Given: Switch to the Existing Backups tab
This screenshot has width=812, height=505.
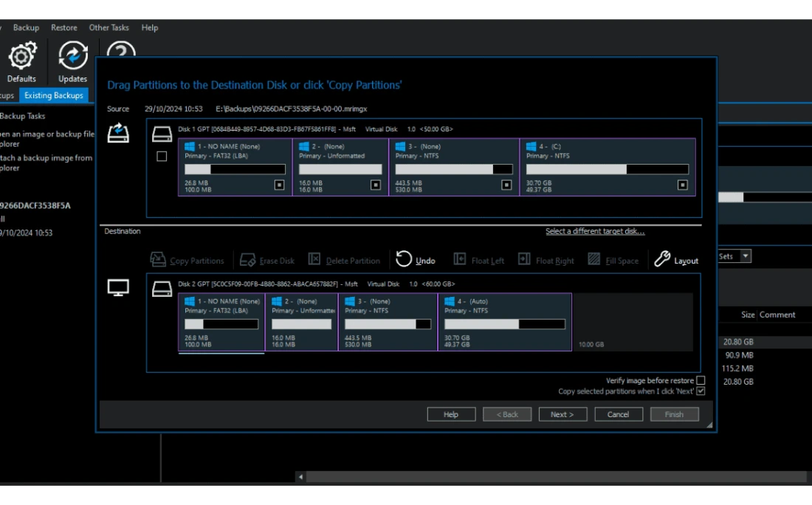Looking at the screenshot, I should pyautogui.click(x=53, y=95).
